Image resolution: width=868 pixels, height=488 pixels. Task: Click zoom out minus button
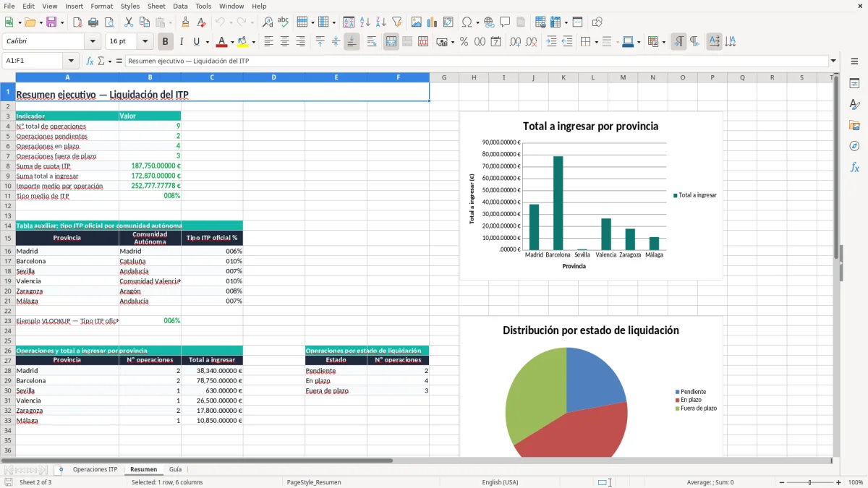(780, 482)
